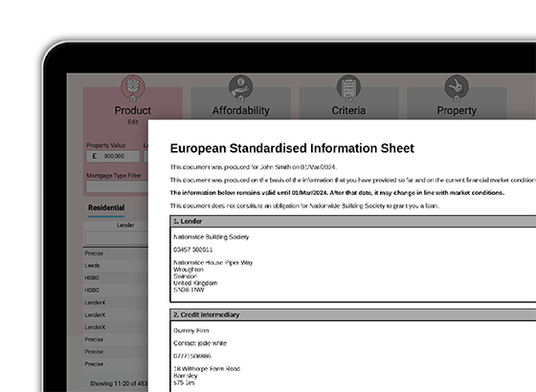Click the Criteria clipboard icon

(348, 87)
